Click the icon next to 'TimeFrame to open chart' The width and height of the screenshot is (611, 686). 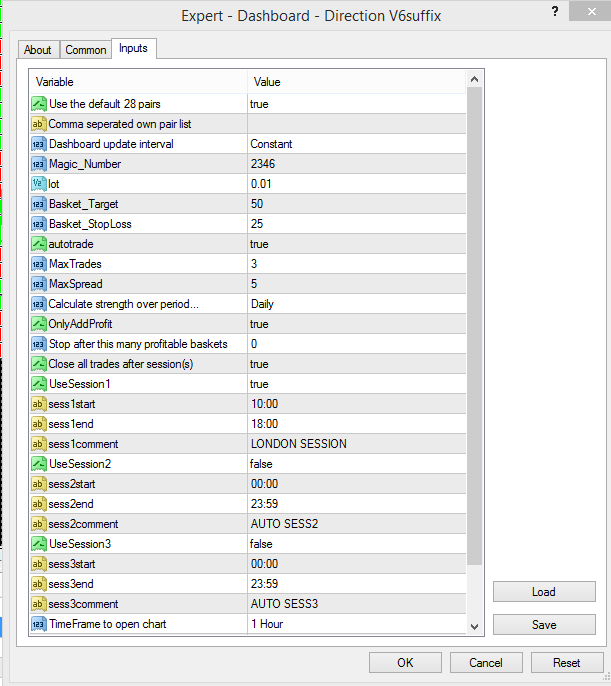click(x=38, y=624)
